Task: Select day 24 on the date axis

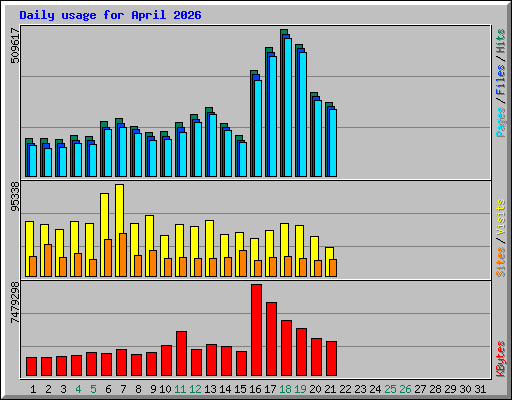Action: pyautogui.click(x=375, y=389)
